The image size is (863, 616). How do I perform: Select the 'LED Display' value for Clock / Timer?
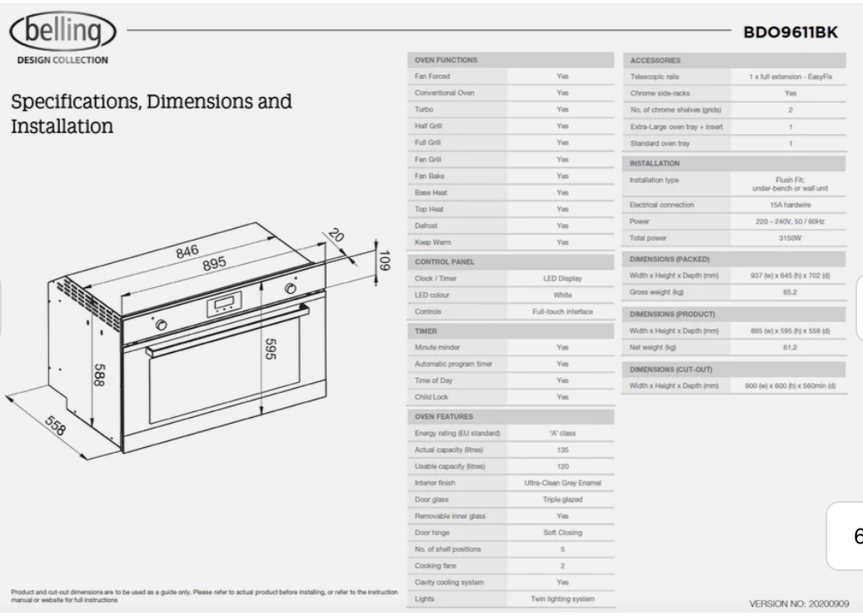562,278
